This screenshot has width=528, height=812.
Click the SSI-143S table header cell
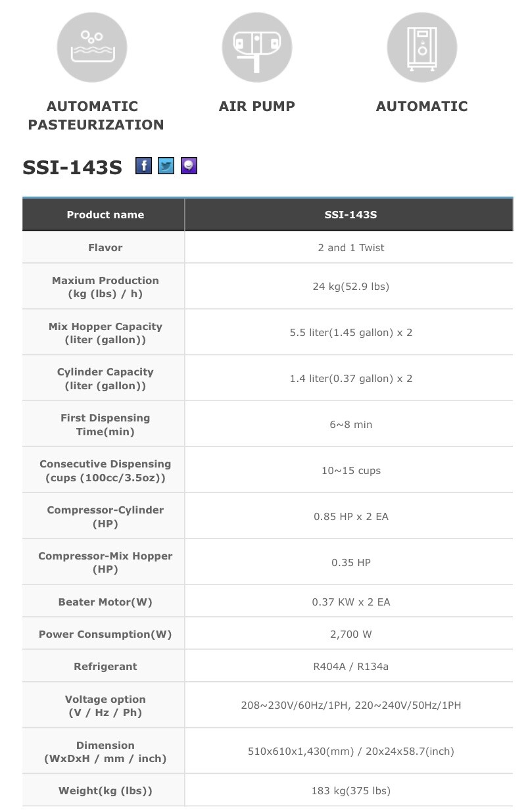pyautogui.click(x=350, y=214)
